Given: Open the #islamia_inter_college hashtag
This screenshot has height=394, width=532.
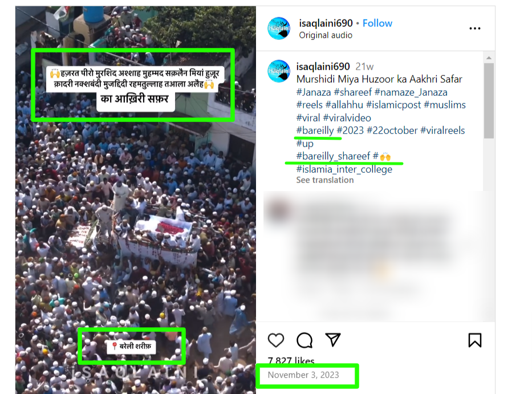Looking at the screenshot, I should 344,169.
